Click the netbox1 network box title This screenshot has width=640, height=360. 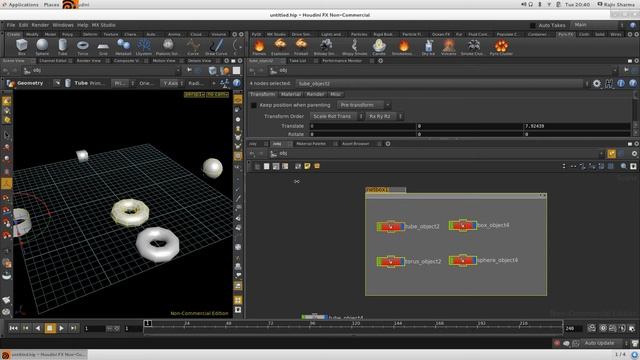click(377, 190)
